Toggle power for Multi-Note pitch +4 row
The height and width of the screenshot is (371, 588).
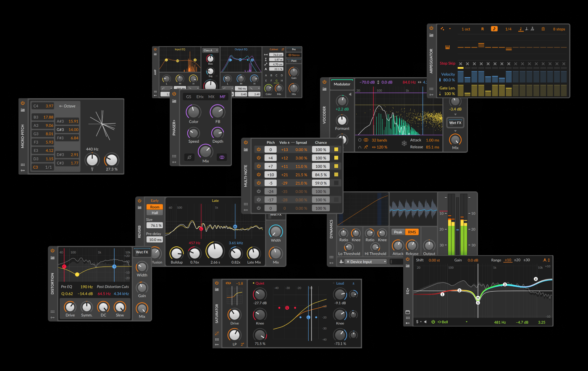point(258,158)
